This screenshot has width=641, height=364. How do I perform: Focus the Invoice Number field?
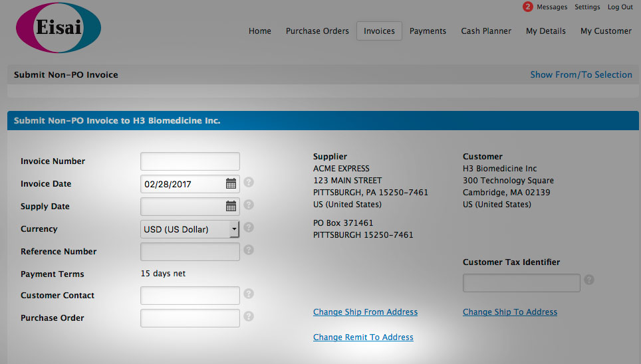click(x=190, y=161)
